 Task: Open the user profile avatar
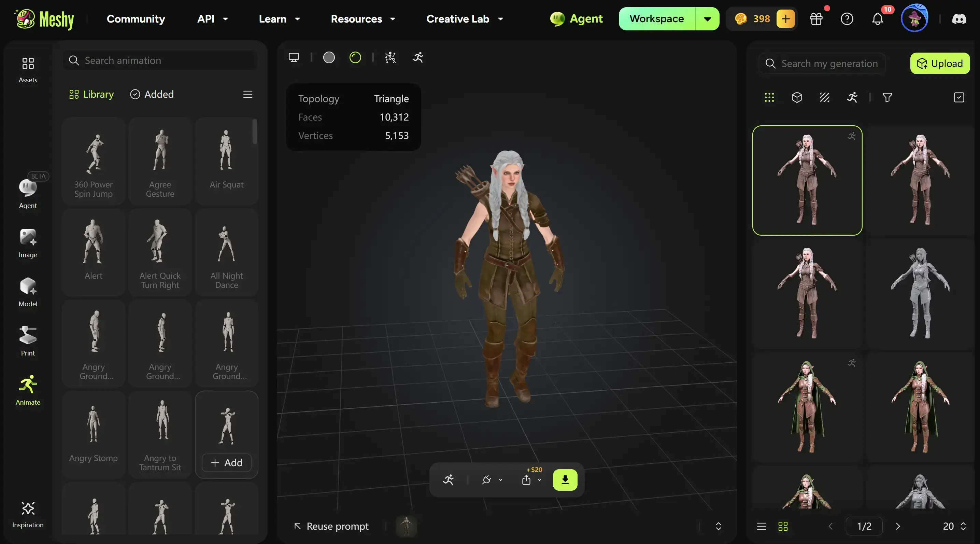(914, 18)
